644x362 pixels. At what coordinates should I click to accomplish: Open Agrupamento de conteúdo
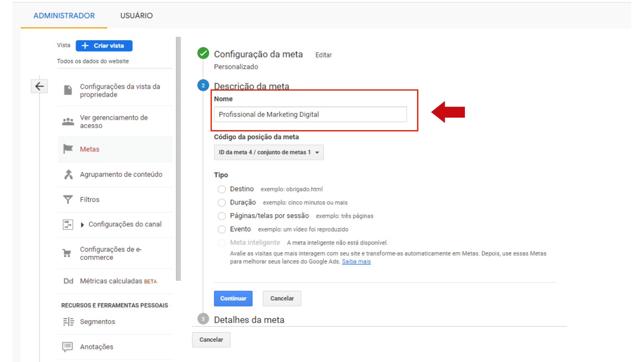[x=121, y=174]
